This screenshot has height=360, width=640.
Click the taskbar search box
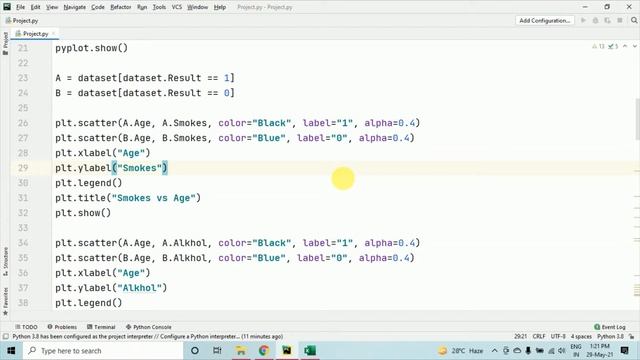pyautogui.click(x=102, y=351)
